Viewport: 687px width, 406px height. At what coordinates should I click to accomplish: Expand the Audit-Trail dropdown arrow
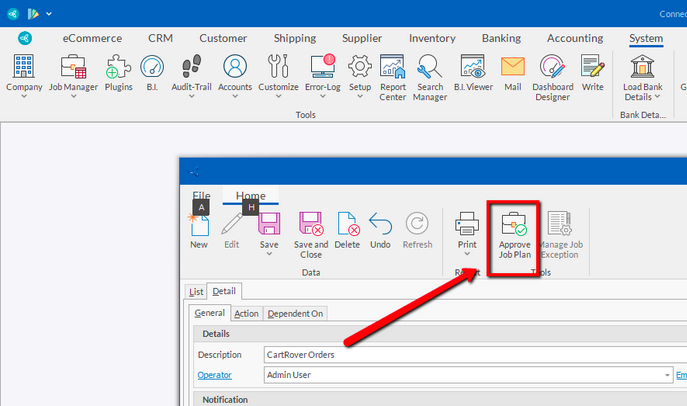(x=191, y=96)
